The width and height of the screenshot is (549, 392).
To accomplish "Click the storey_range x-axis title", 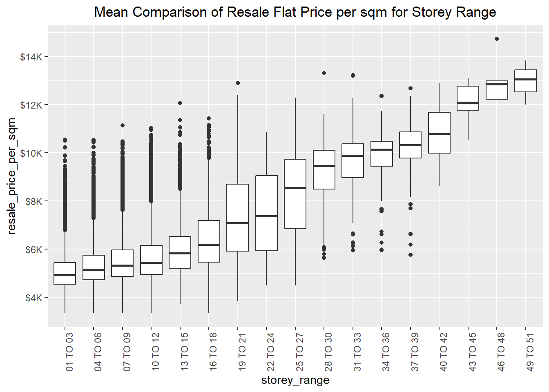I will 295,380.
